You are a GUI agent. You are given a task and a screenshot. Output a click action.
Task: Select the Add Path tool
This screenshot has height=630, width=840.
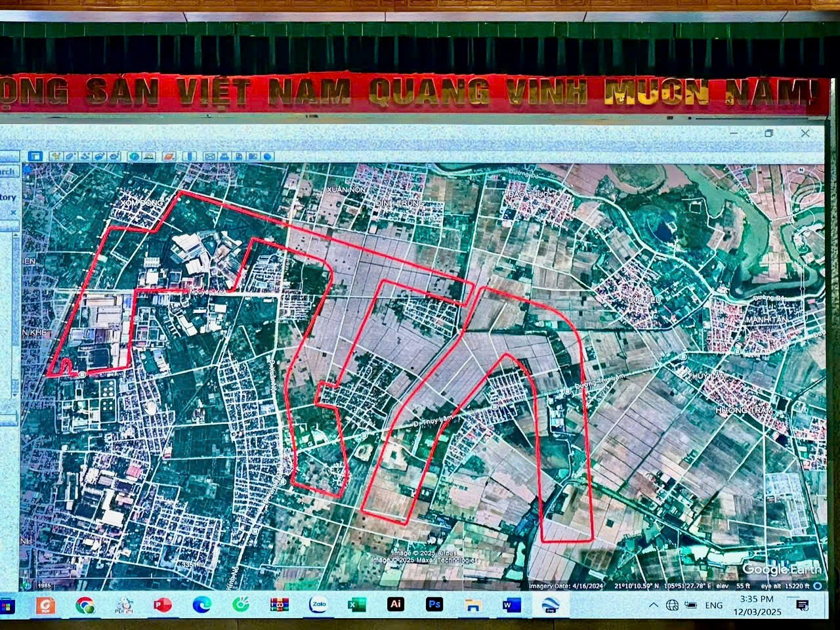[85, 156]
